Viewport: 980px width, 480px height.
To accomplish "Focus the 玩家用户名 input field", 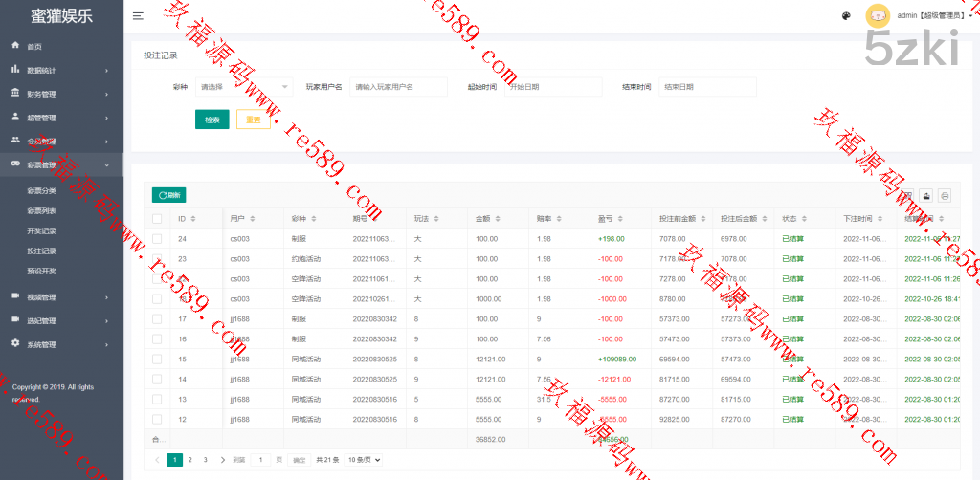I will (x=399, y=87).
